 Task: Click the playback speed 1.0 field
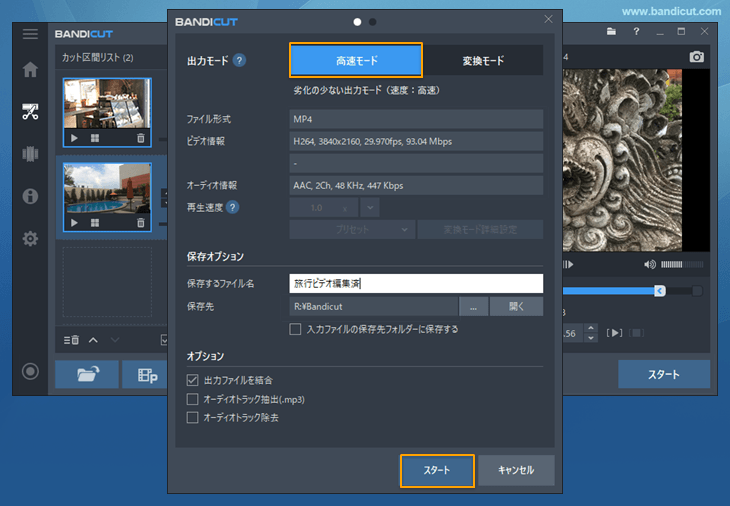(x=324, y=208)
